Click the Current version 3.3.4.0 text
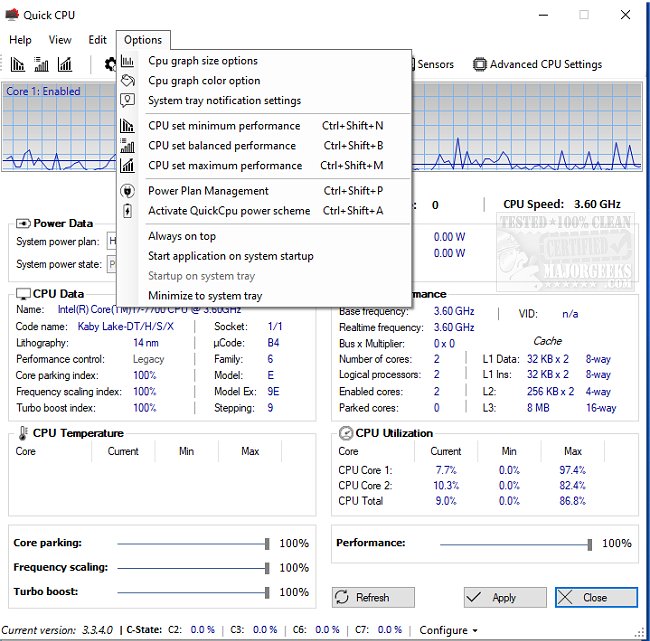The width and height of the screenshot is (650, 641). [57, 630]
